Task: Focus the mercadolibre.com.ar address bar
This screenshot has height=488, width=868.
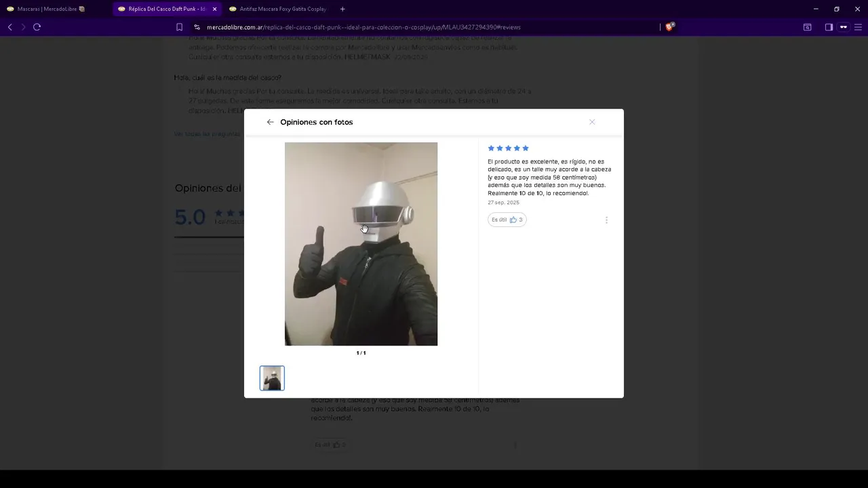Action: [x=363, y=27]
